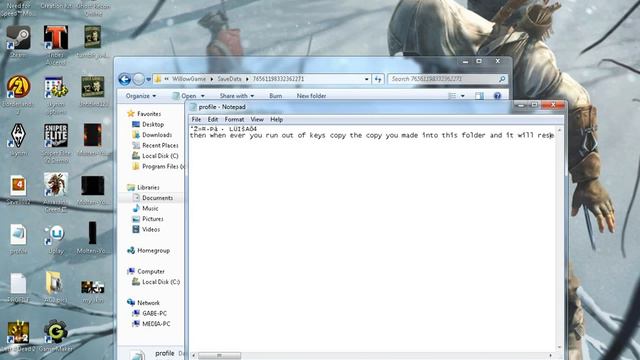Click 76561198332362271 folder in address path
Screen dimensions: 640x360
point(278,79)
